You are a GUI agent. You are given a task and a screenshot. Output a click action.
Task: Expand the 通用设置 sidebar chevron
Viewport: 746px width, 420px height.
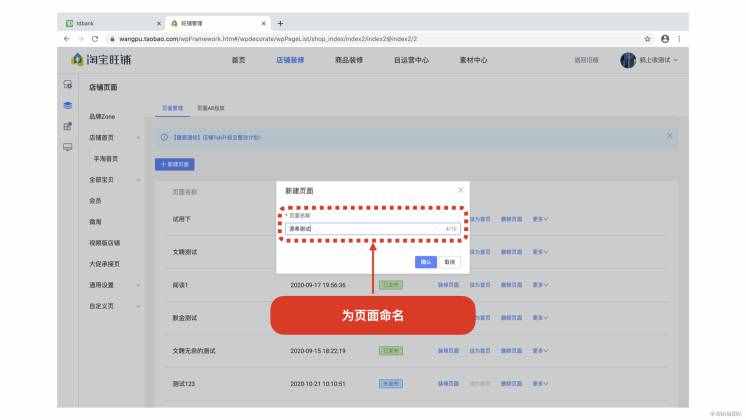[x=138, y=285]
